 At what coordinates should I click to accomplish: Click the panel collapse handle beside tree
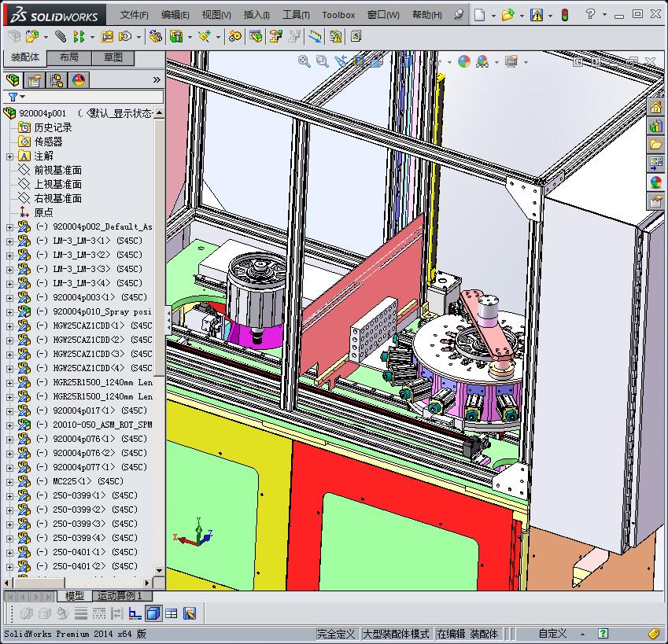(168, 320)
